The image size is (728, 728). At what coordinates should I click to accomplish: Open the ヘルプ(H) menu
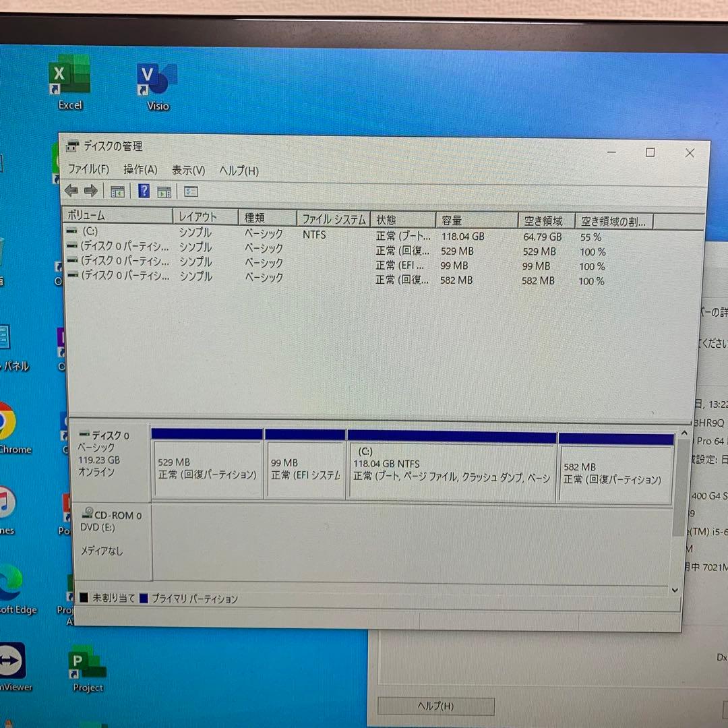237,171
